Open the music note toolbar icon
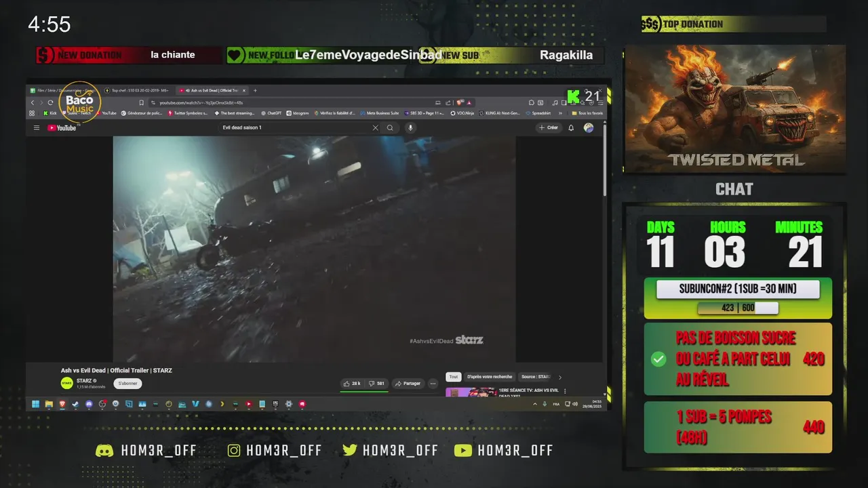The height and width of the screenshot is (488, 868). (555, 102)
